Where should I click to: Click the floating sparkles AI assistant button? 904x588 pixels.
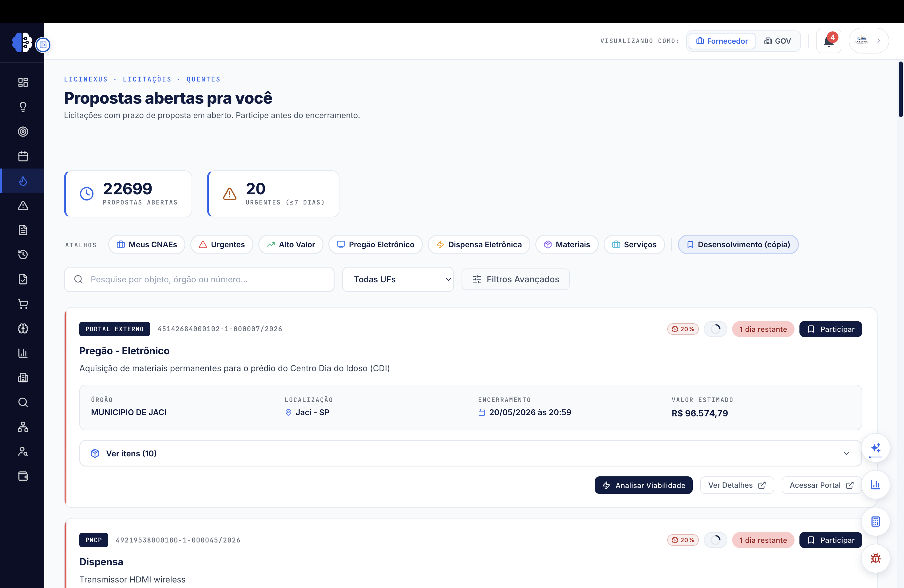pyautogui.click(x=875, y=448)
